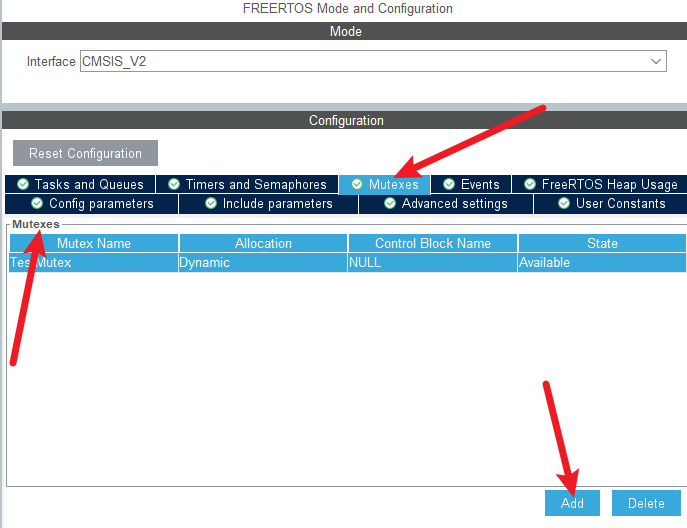The width and height of the screenshot is (687, 528).
Task: Click the NULL control block cell
Action: click(432, 262)
